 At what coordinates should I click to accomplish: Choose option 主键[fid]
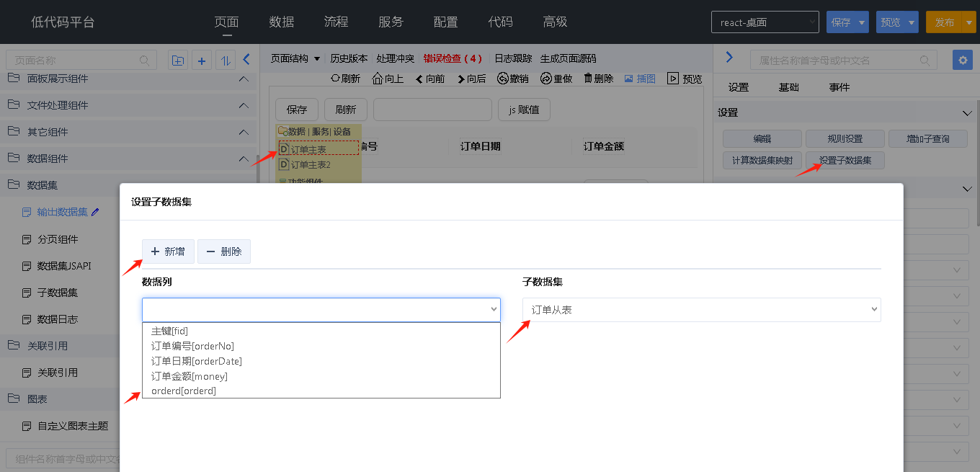(321, 331)
